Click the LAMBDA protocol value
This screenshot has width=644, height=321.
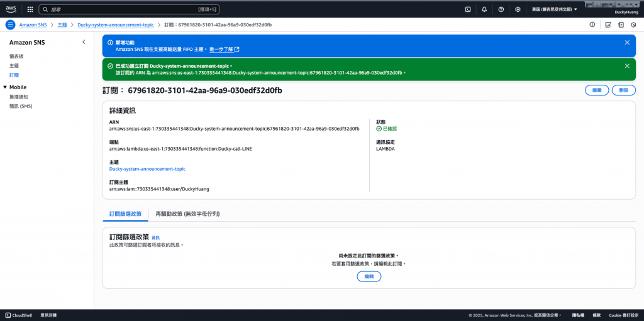coord(386,149)
